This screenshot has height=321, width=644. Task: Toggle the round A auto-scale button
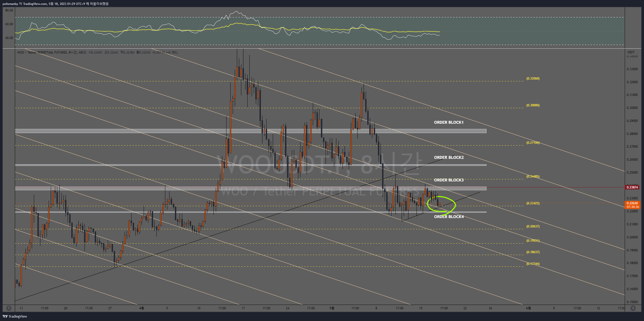pos(633,308)
